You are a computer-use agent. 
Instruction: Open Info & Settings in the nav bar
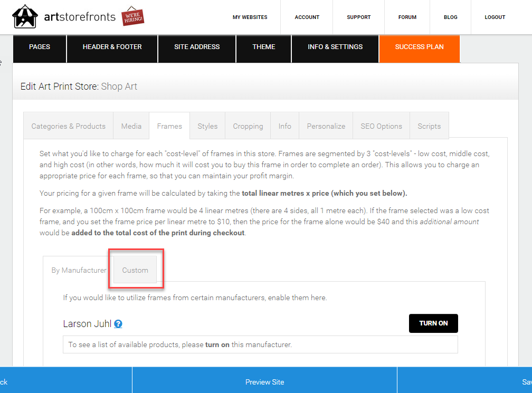click(335, 47)
